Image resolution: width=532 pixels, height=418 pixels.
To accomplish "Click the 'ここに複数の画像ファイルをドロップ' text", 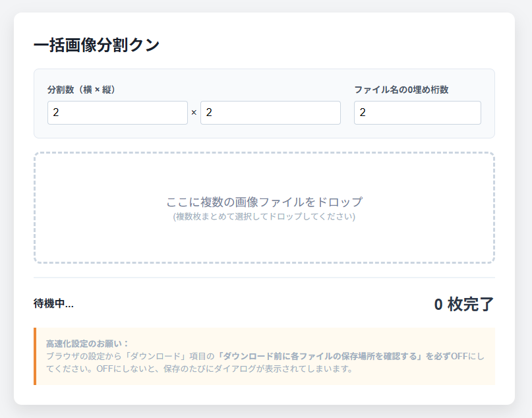I will 264,202.
